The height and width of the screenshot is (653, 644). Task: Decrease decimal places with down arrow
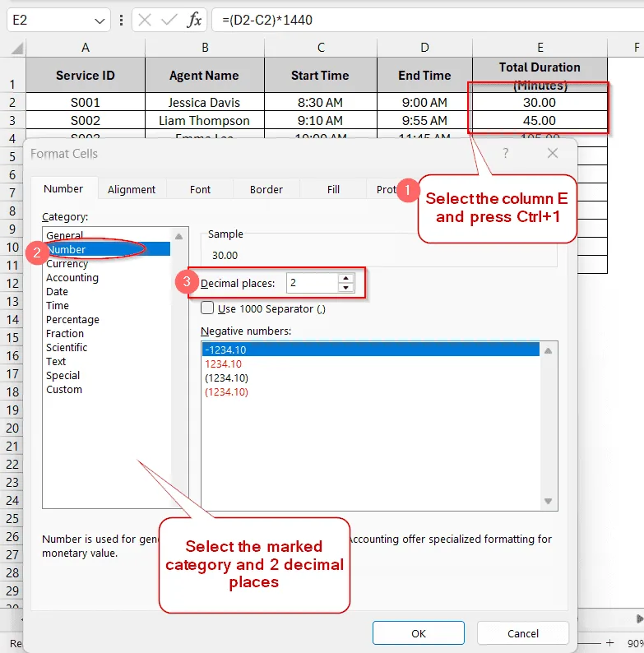tap(345, 288)
